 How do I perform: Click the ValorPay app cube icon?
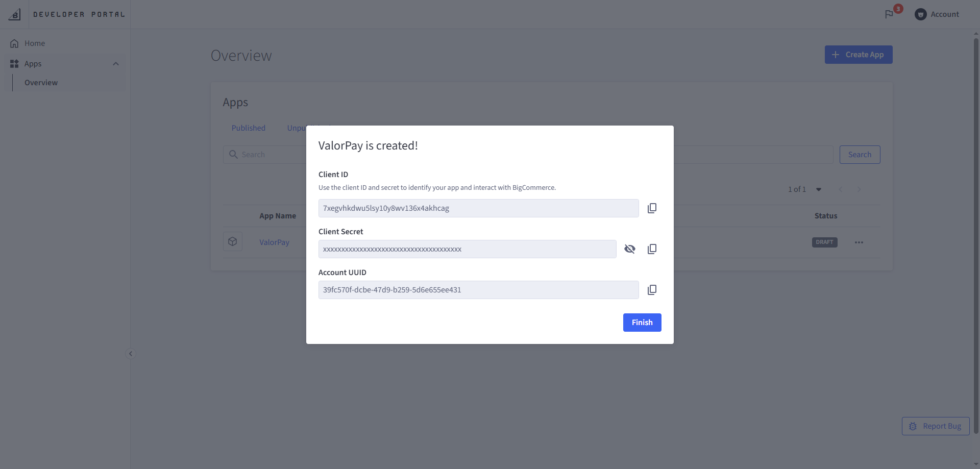tap(233, 241)
